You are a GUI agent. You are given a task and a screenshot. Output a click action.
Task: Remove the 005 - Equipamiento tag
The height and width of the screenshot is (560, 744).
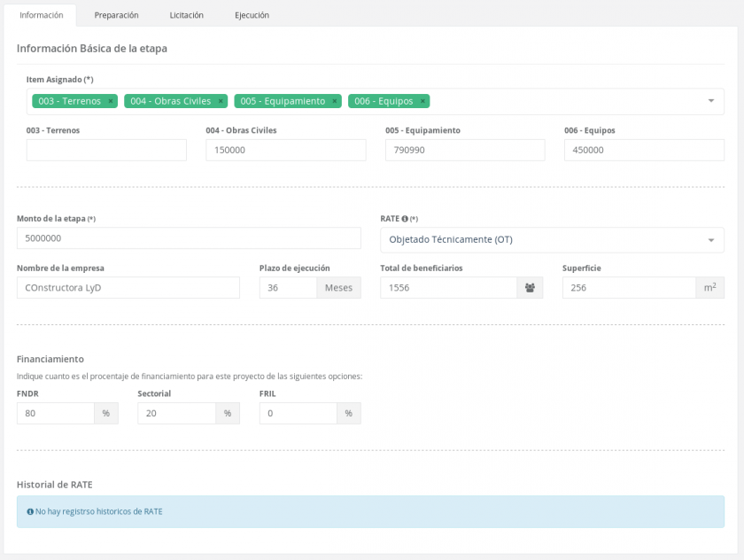click(335, 101)
